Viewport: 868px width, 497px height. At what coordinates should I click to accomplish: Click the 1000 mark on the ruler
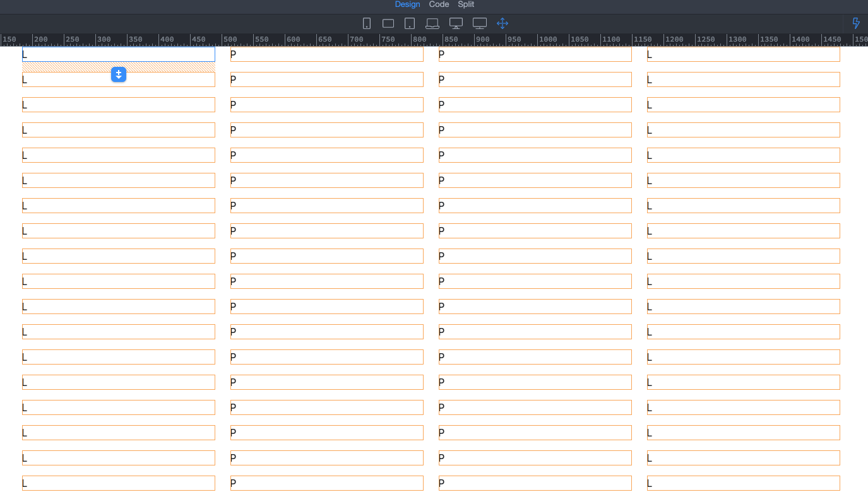pyautogui.click(x=548, y=40)
